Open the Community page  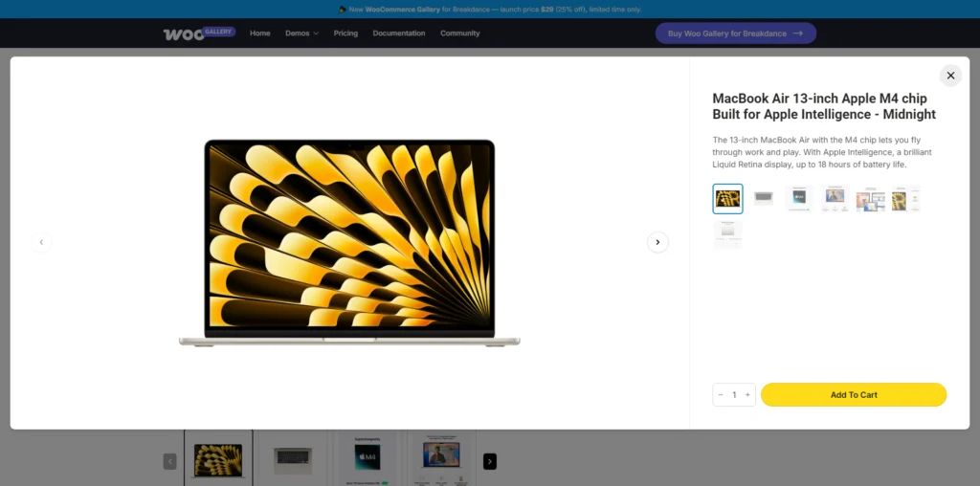(x=460, y=33)
